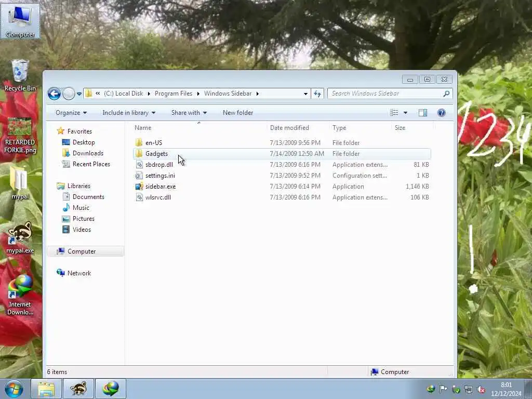This screenshot has height=399, width=532.
Task: Select the (C:) Local Disk breadcrumb
Action: (124, 94)
